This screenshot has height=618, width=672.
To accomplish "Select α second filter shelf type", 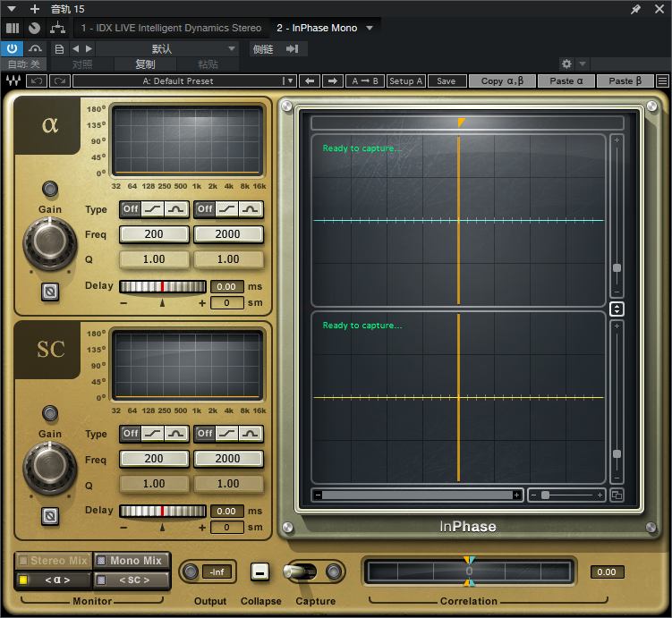I will (227, 209).
